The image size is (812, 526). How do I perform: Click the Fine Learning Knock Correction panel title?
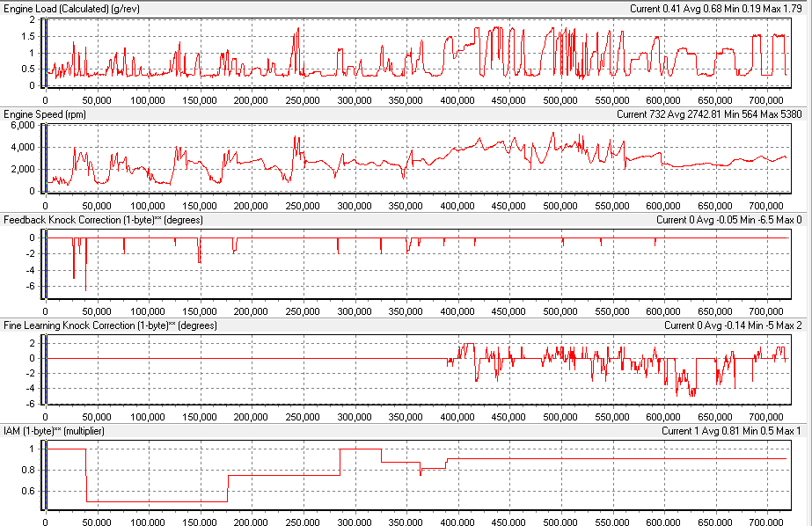coord(110,325)
